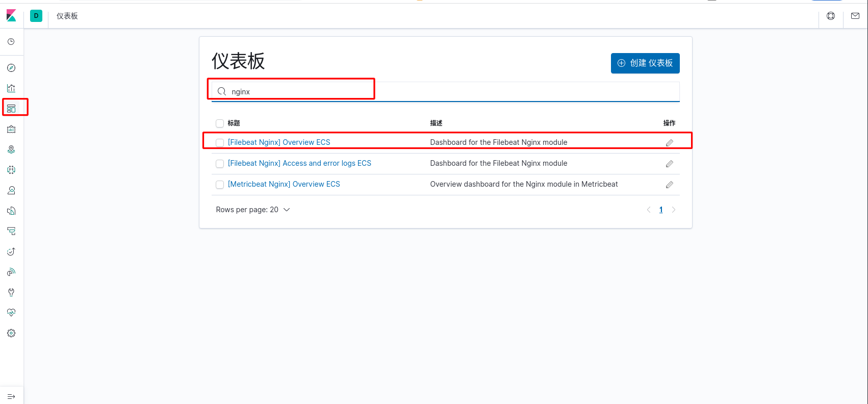
Task: Click the magnifier icon in search box
Action: point(222,91)
